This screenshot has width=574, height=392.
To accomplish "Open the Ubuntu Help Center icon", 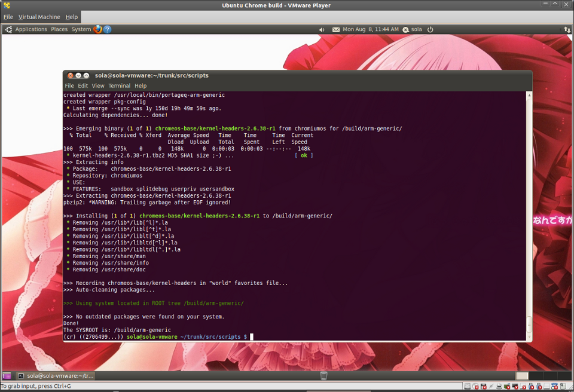I will pos(107,29).
